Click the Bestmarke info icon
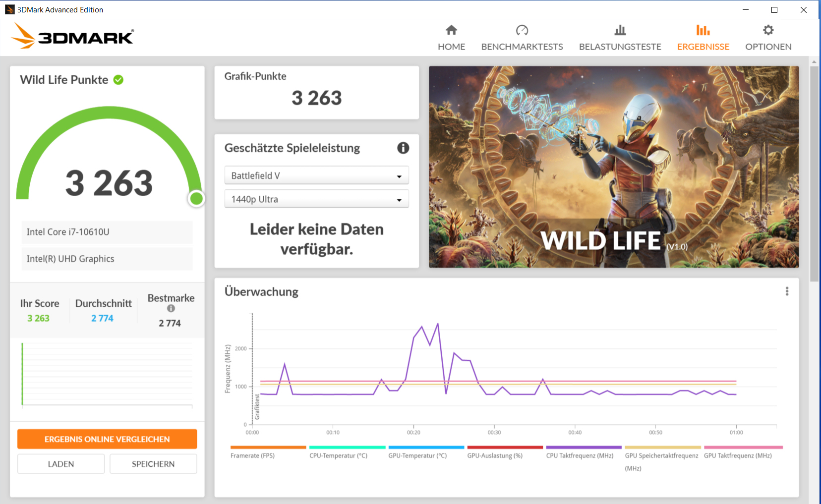 coord(171,308)
